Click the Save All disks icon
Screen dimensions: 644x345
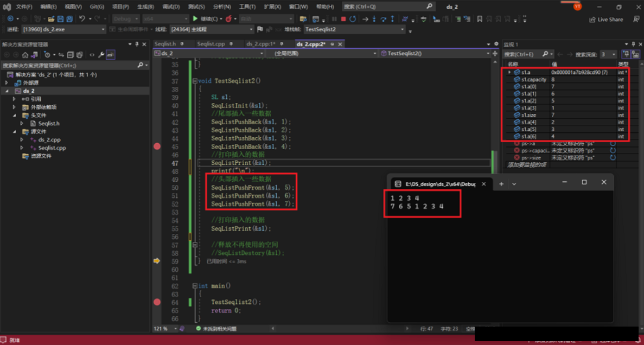(x=69, y=19)
